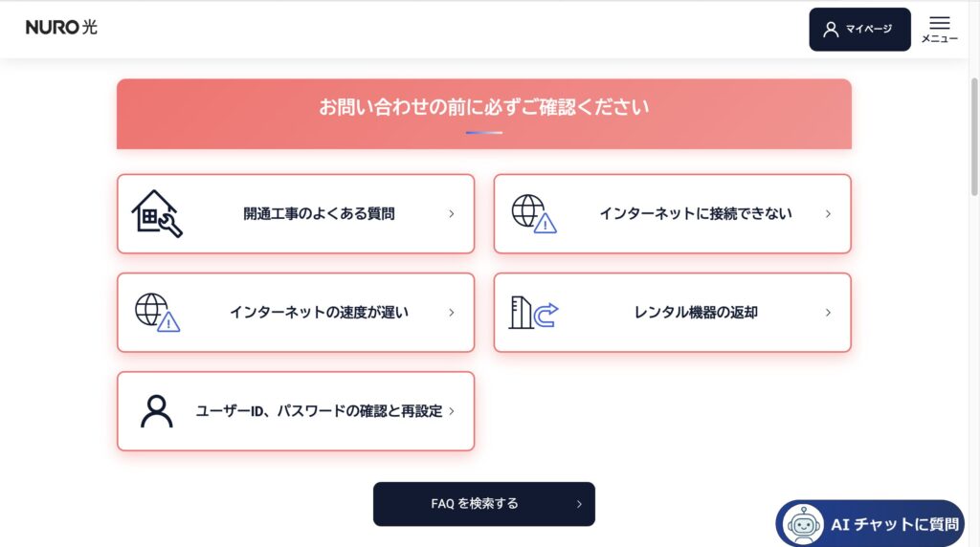Open the メニュー label in the header
The image size is (980, 547).
940,39
